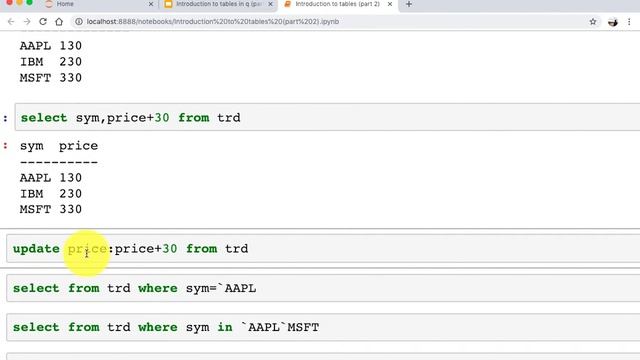Screen dimensions: 640x360
Task: Close the Introduction to tables (part 2) tab
Action: [390, 4]
